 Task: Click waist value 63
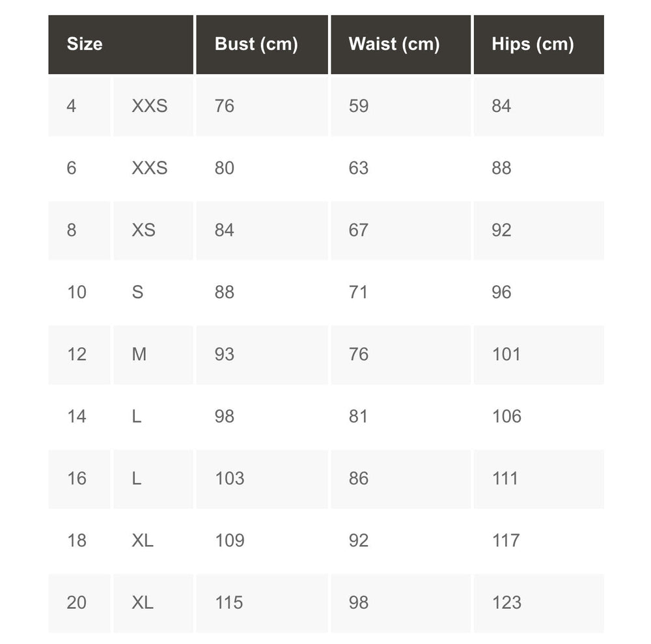[x=359, y=168]
